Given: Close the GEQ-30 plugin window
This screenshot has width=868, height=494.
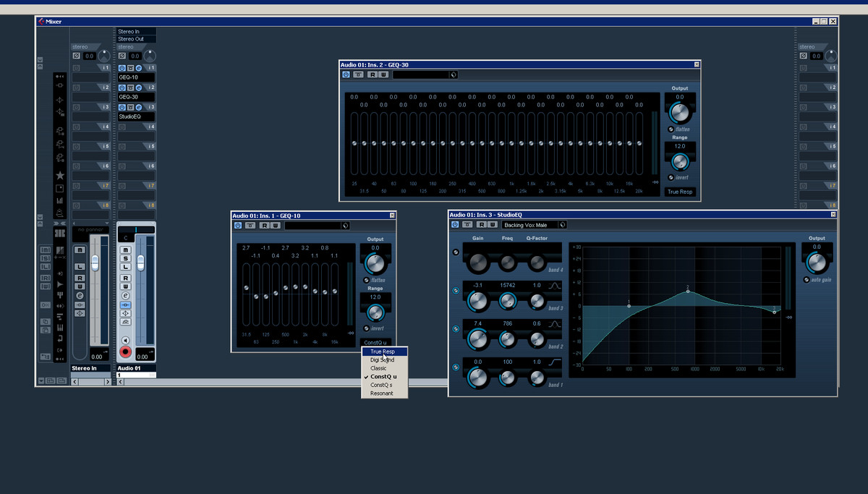Looking at the screenshot, I should point(697,64).
